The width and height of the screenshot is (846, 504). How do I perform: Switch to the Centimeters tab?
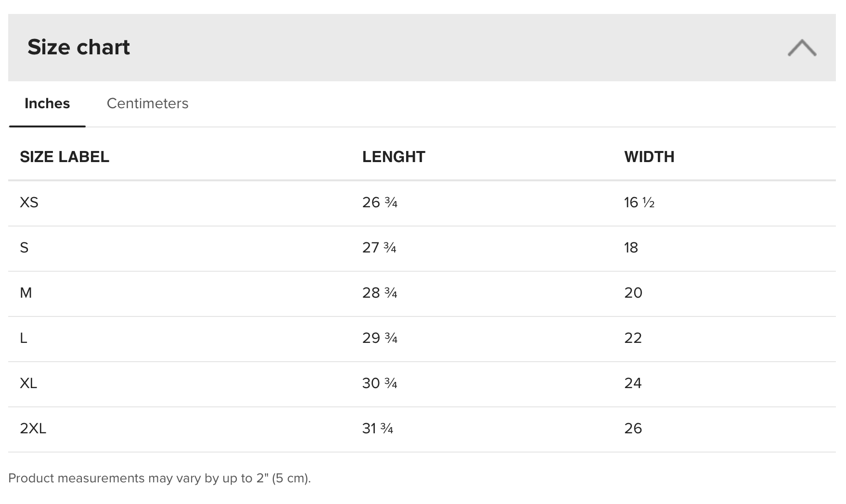[x=147, y=103]
